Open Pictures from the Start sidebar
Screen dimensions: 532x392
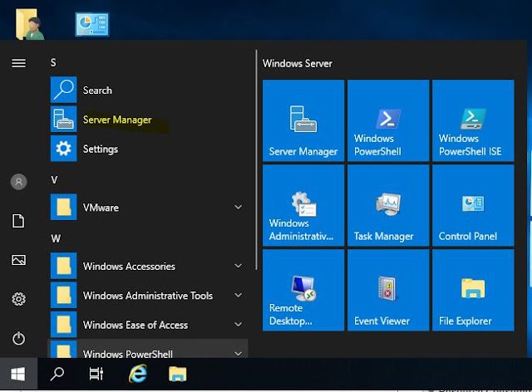[18, 260]
